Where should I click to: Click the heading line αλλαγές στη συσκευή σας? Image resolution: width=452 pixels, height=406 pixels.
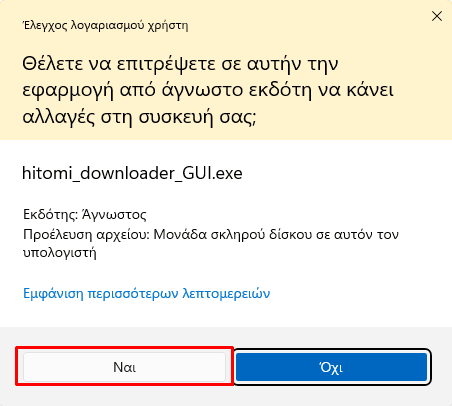coord(139,117)
